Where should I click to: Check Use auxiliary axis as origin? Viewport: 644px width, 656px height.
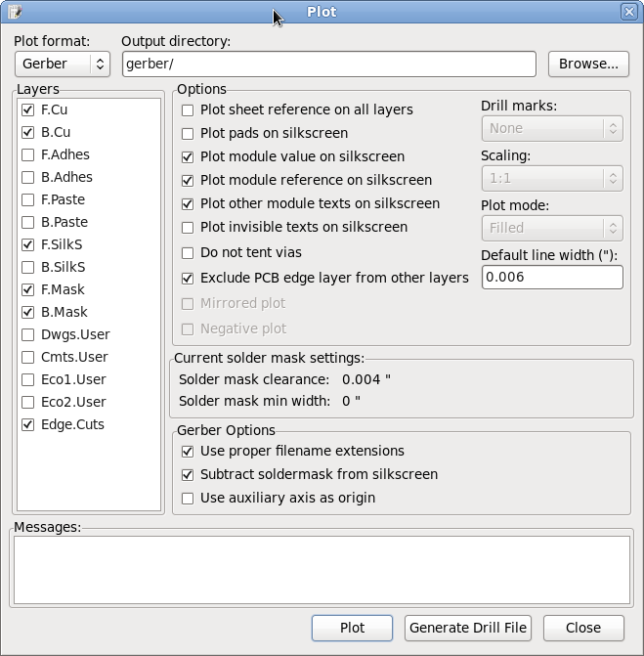(188, 499)
